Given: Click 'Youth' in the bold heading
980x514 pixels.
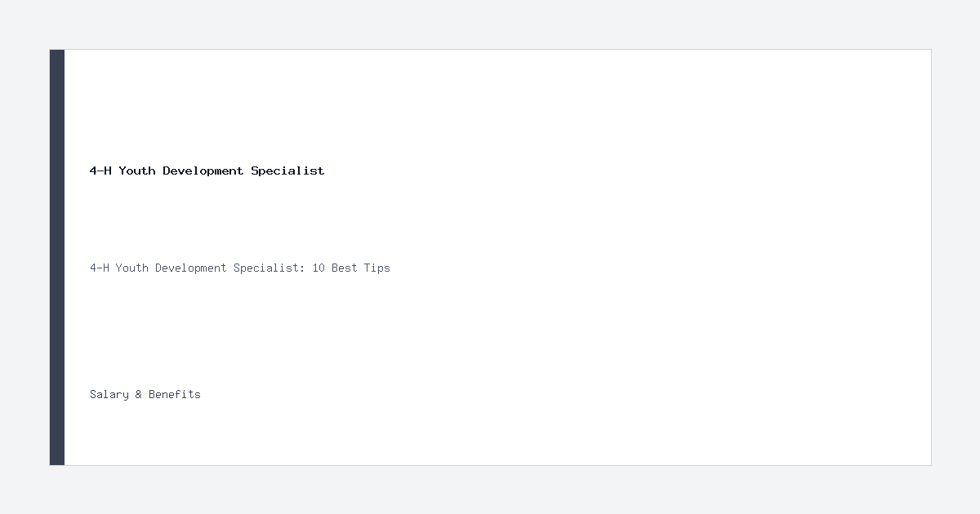Looking at the screenshot, I should coord(136,171).
